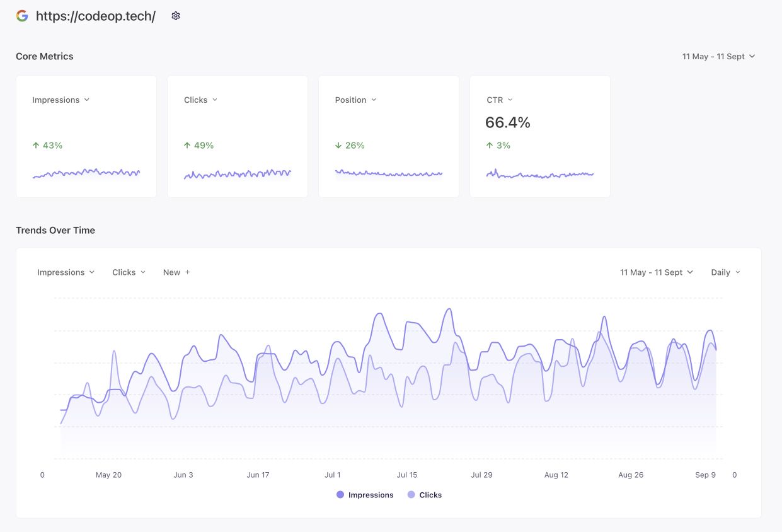Click the Google logo icon
The height and width of the screenshot is (532, 782).
22,16
